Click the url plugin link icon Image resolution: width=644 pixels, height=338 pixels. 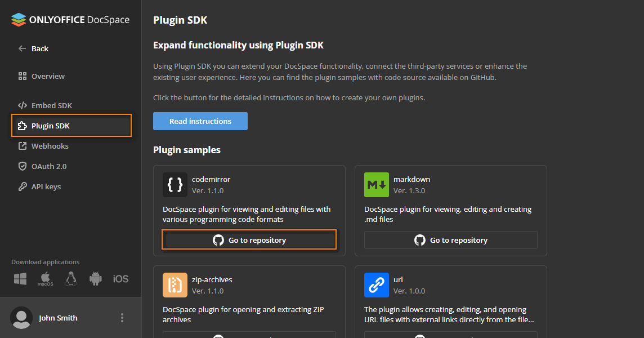[x=377, y=285]
